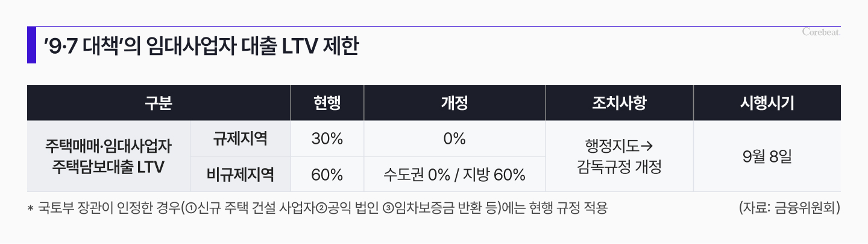Select the 구분 column header

(x=159, y=103)
